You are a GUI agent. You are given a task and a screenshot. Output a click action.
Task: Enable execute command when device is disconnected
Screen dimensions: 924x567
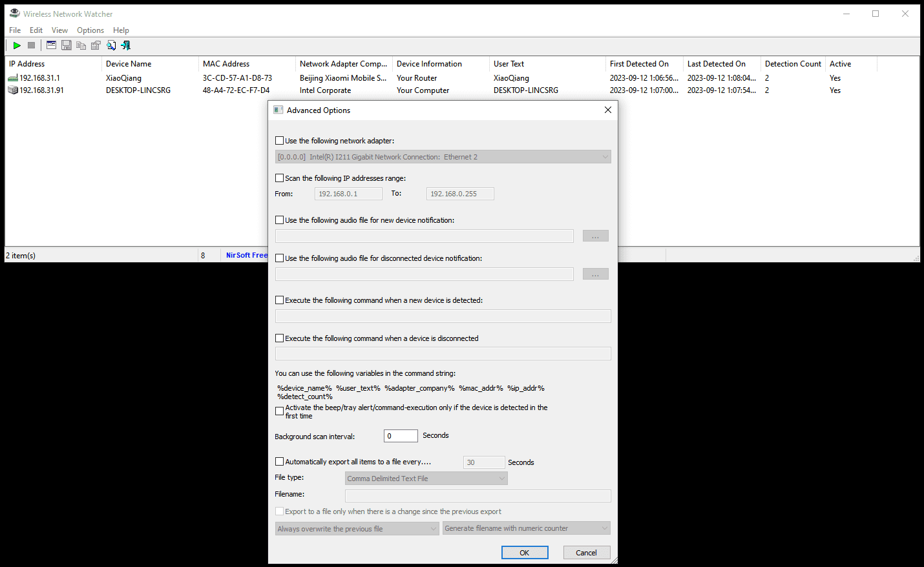point(280,338)
